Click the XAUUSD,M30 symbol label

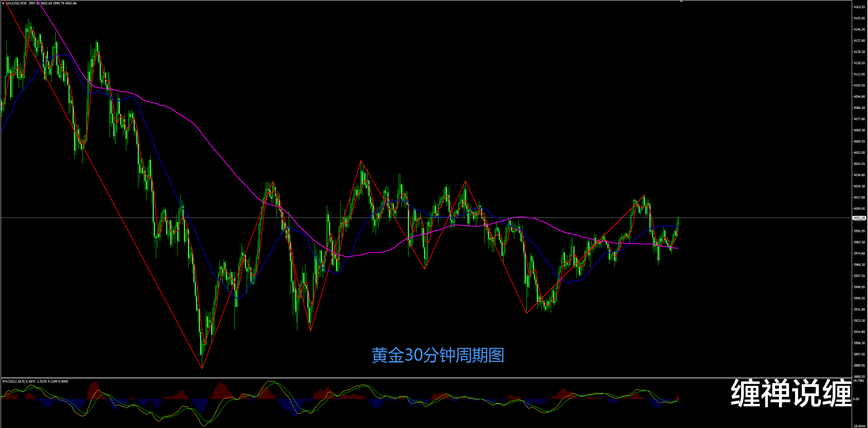coord(16,3)
